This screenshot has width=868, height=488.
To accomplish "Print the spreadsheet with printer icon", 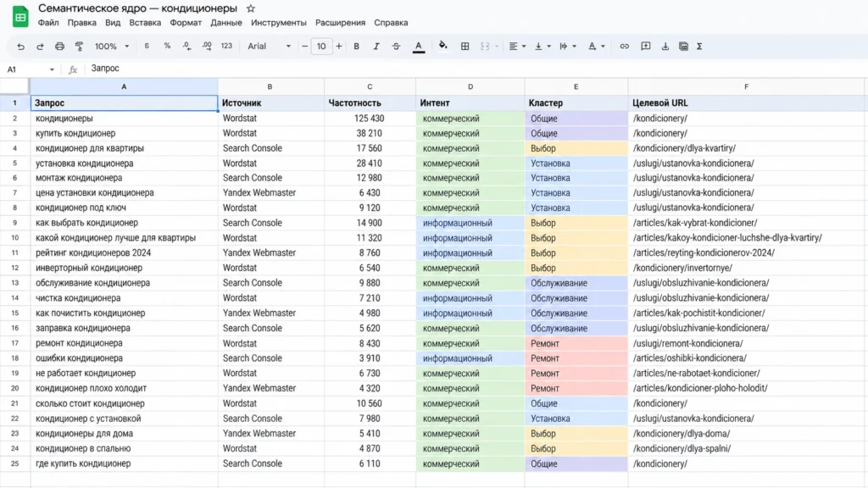I will [x=59, y=47].
